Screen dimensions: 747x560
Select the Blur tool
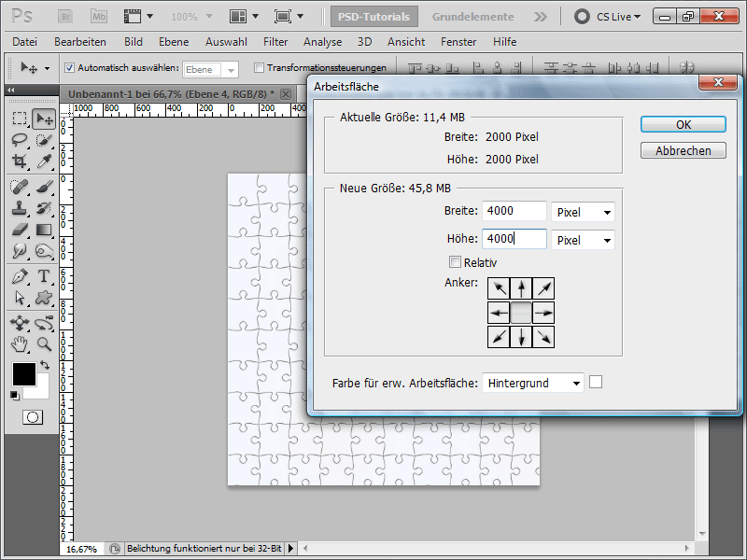(x=19, y=250)
